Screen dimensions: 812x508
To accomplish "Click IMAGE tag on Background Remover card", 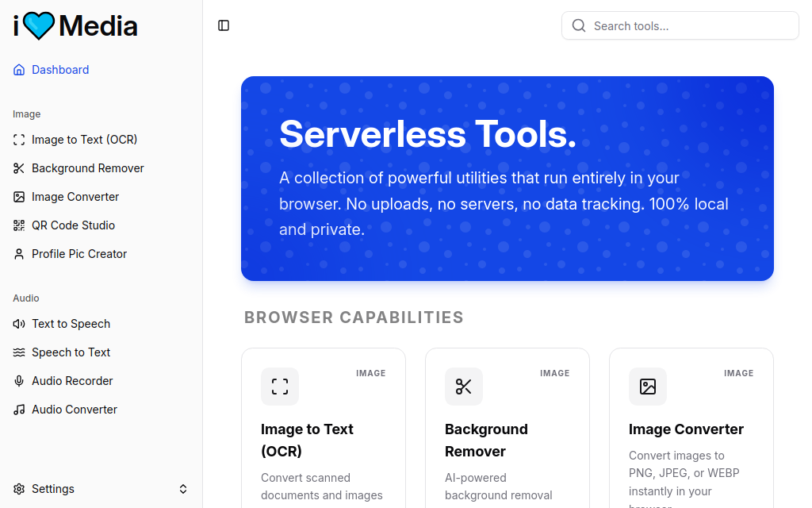I will (554, 373).
